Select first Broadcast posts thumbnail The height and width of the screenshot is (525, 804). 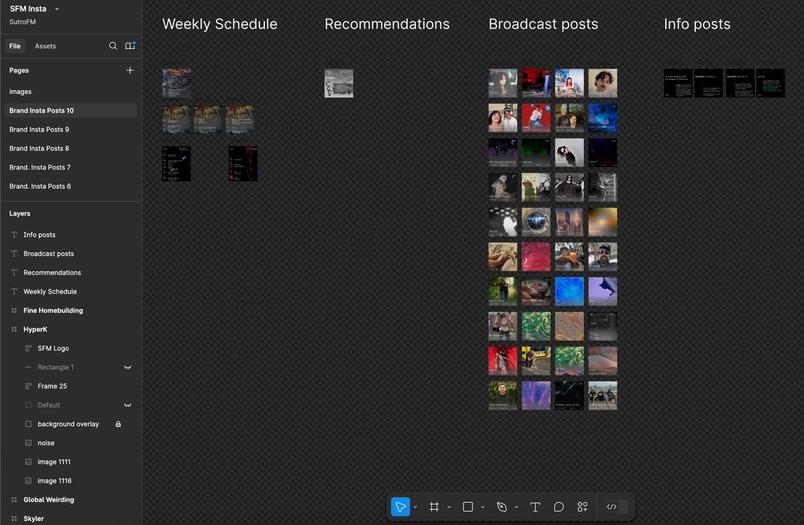pos(503,83)
